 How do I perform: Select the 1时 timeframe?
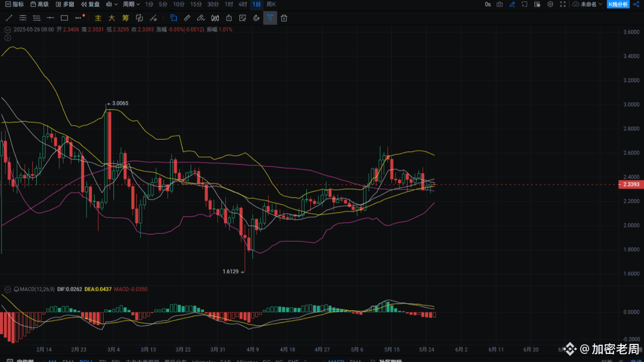pyautogui.click(x=228, y=4)
